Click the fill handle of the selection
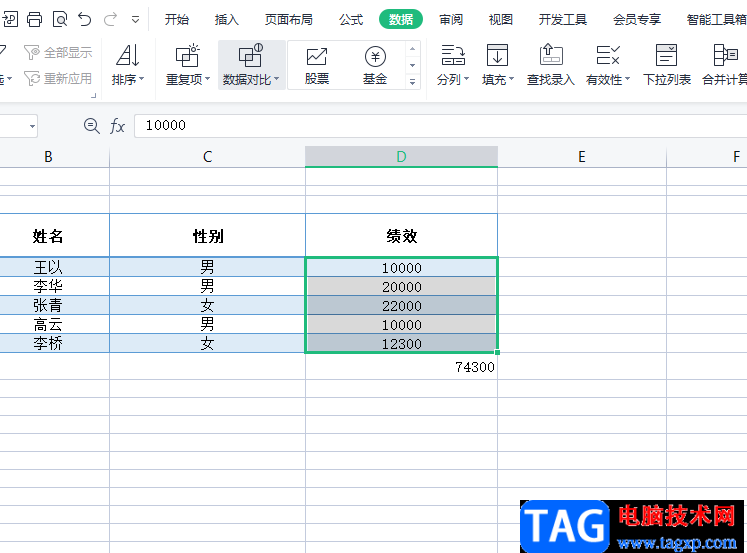Screen dimensions: 747x553 point(497,352)
